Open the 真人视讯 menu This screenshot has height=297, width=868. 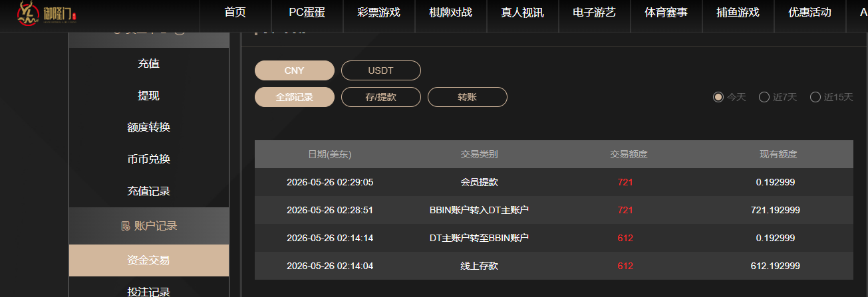522,13
